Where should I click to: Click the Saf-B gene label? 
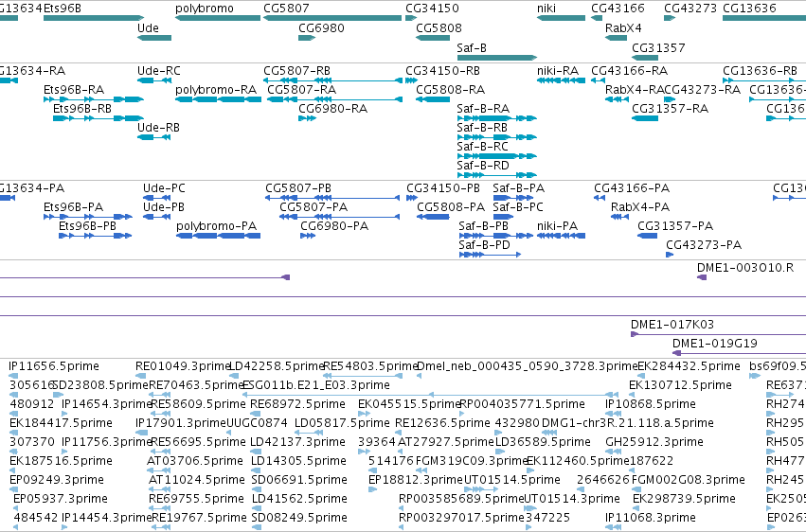472,47
